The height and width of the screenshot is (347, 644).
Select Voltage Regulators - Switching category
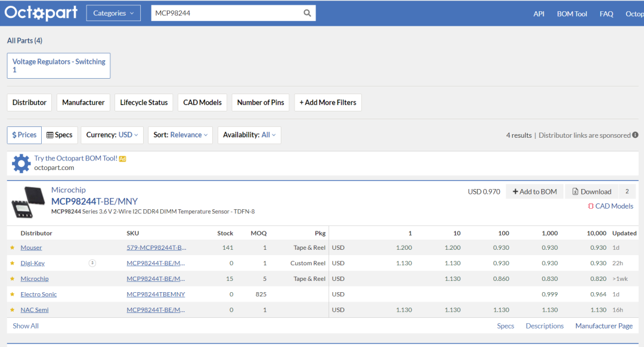coord(58,66)
